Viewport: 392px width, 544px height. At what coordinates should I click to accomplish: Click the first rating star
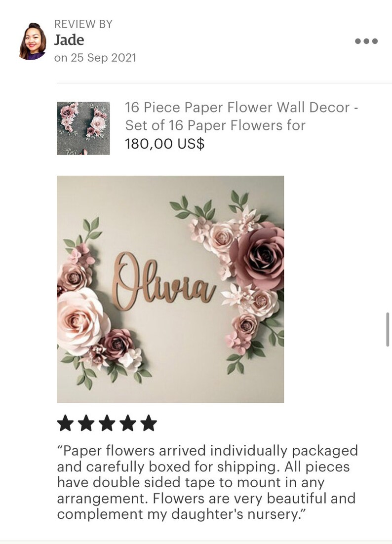(65, 423)
